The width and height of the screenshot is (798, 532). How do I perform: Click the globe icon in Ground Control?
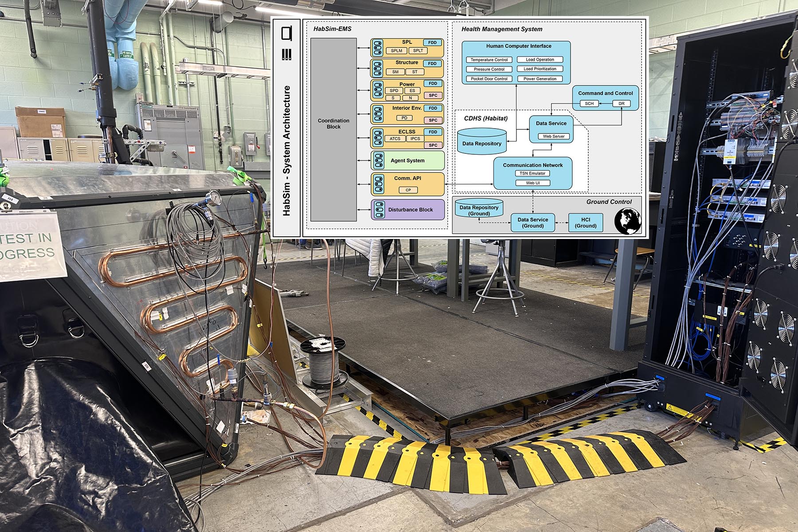627,220
